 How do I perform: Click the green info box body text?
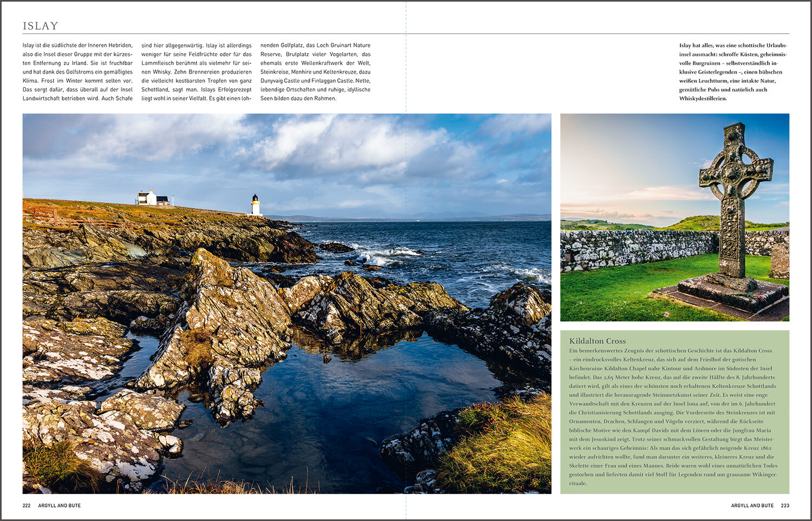pos(674,417)
